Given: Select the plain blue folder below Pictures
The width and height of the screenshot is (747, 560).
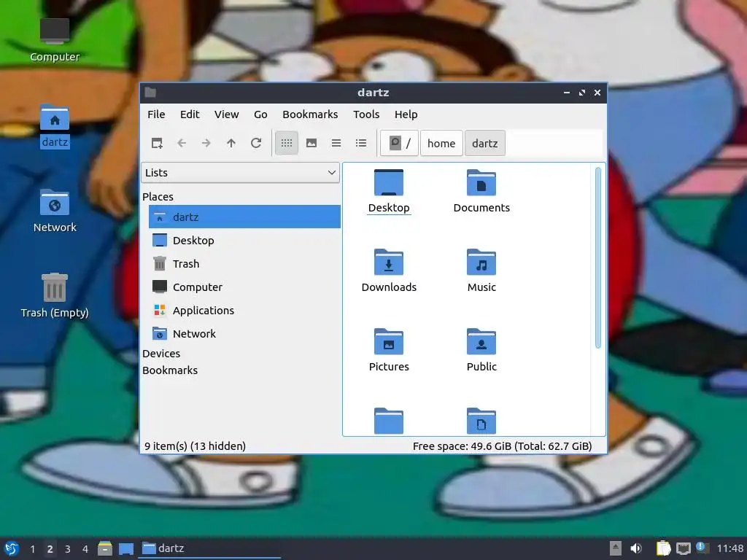Looking at the screenshot, I should pyautogui.click(x=389, y=421).
